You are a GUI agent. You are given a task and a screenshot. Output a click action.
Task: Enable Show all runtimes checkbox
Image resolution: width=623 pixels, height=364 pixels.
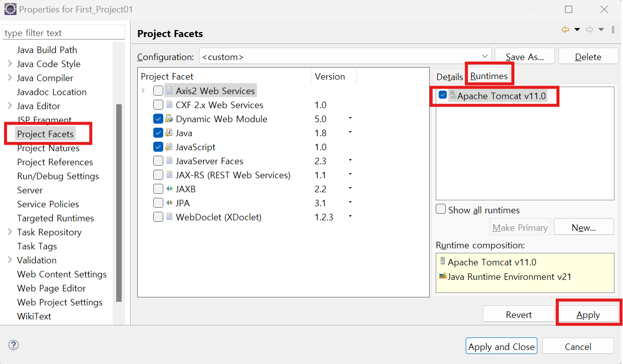441,209
